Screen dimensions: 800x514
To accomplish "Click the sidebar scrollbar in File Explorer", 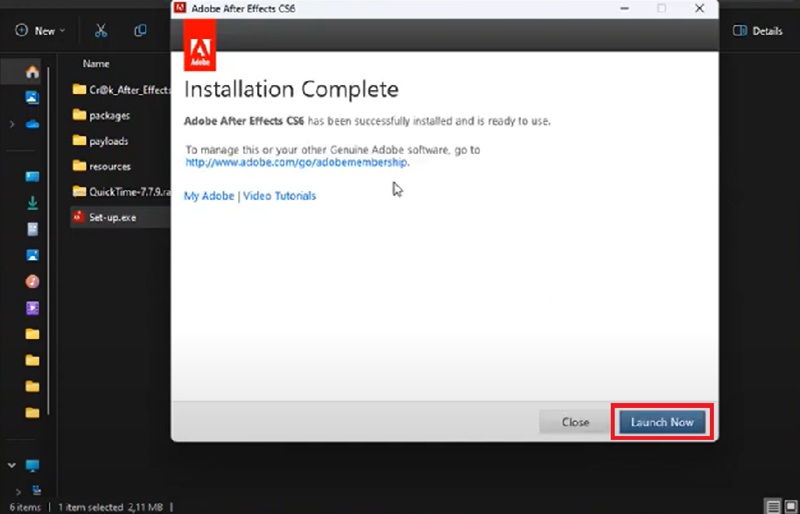I will pos(48,240).
